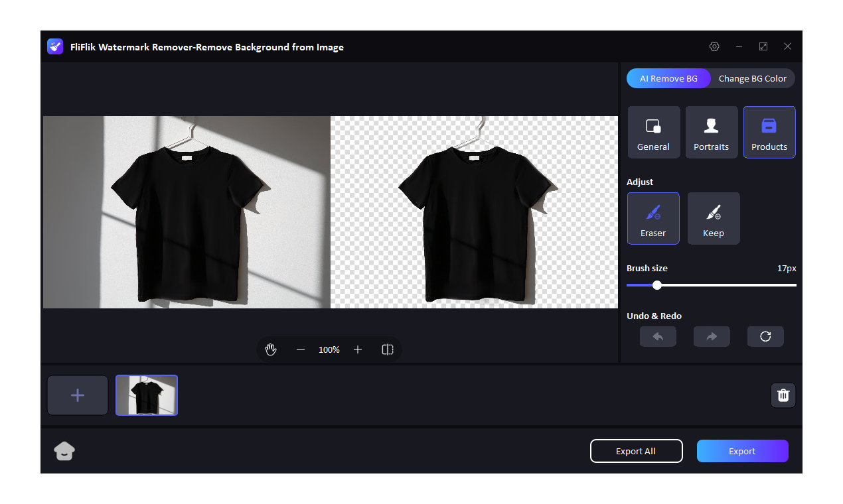The height and width of the screenshot is (504, 843).
Task: Select the hand pan tool
Action: coord(271,349)
